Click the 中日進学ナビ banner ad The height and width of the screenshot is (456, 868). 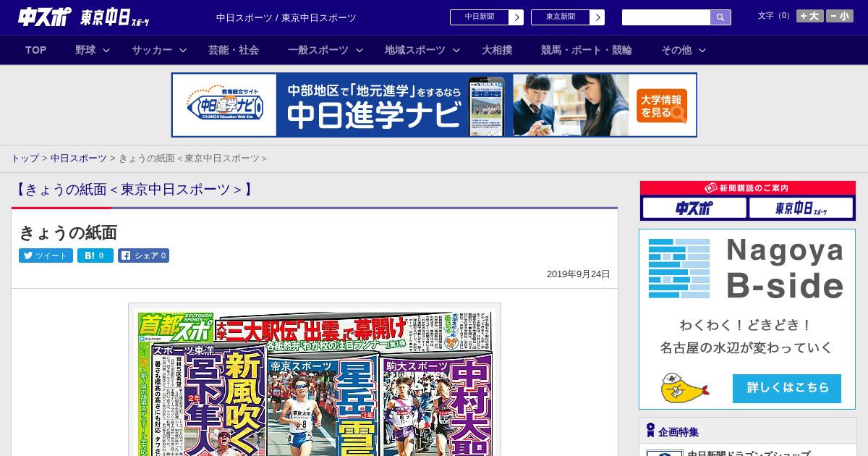click(x=434, y=105)
